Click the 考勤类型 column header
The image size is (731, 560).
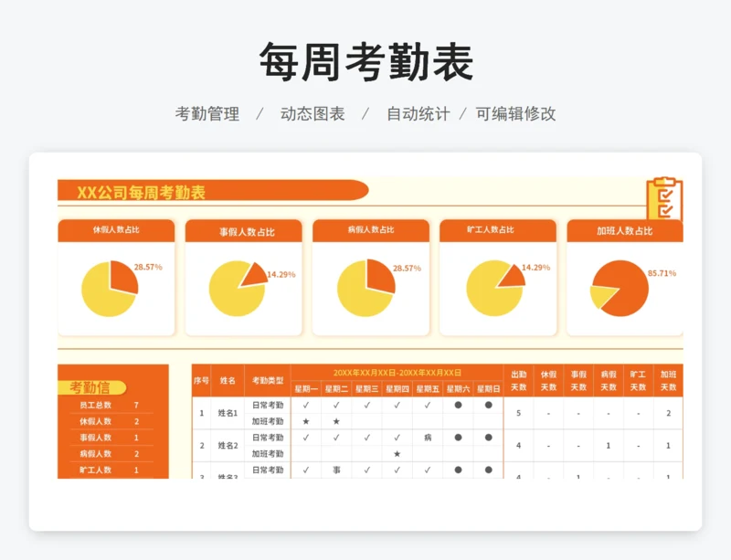coord(268,380)
